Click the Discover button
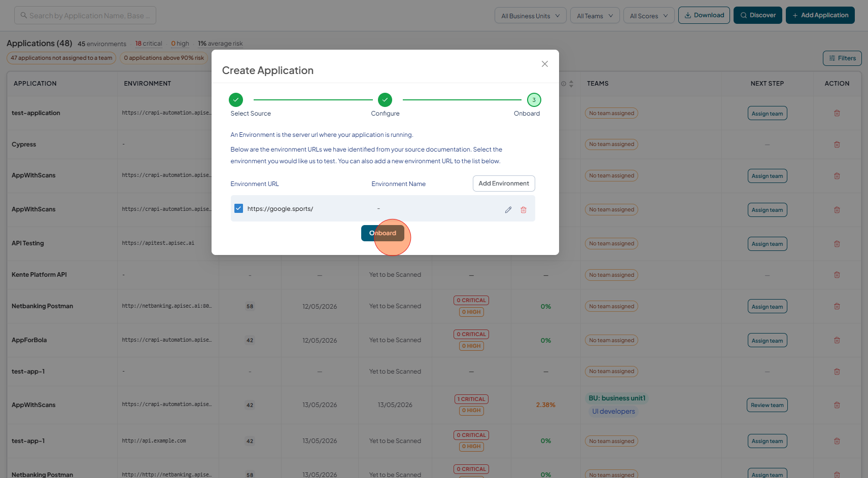 [758, 15]
